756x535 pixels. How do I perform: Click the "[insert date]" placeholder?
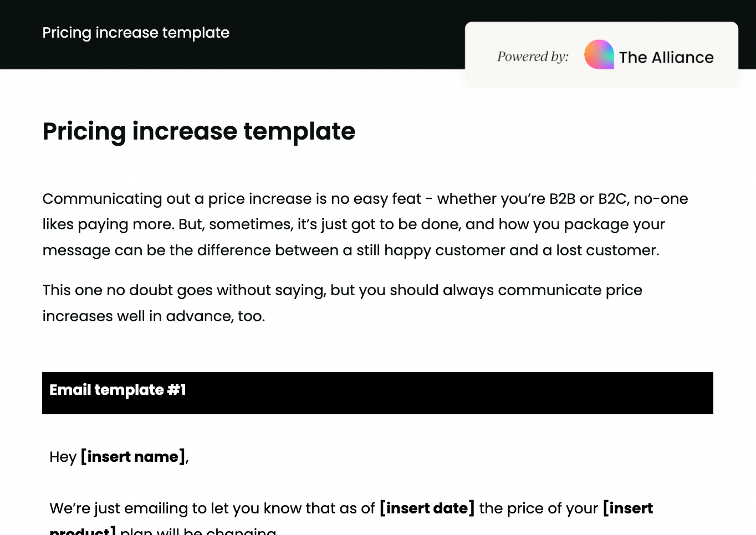[x=427, y=508]
